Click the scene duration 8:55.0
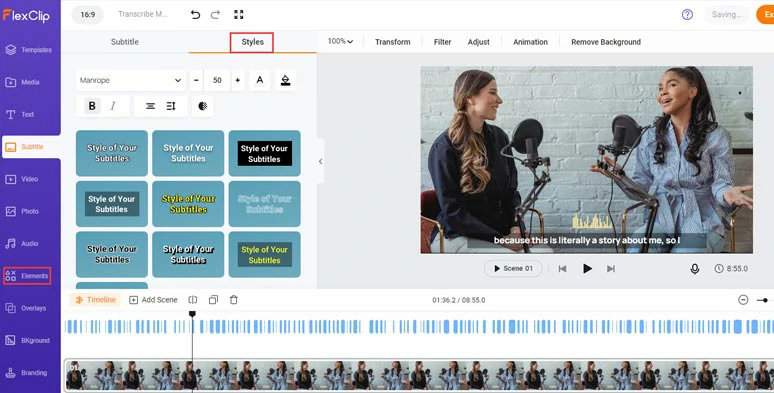774x393 pixels. (x=731, y=269)
